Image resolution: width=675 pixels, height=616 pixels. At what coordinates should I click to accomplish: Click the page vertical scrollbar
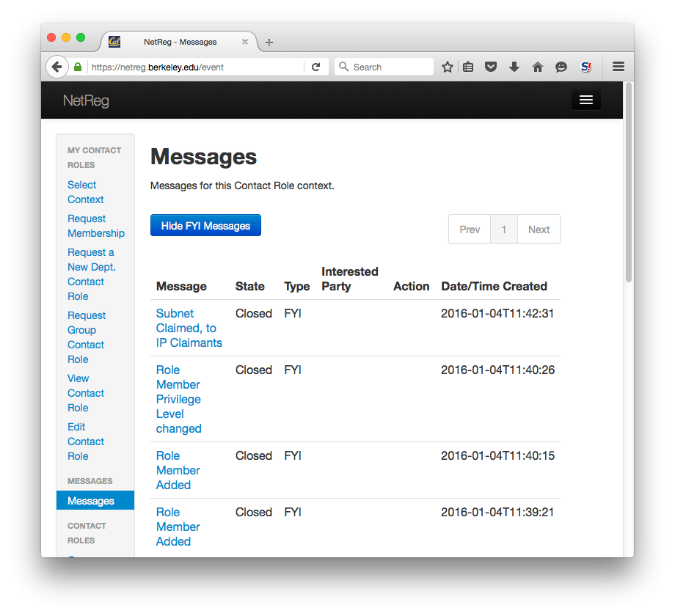point(629,183)
